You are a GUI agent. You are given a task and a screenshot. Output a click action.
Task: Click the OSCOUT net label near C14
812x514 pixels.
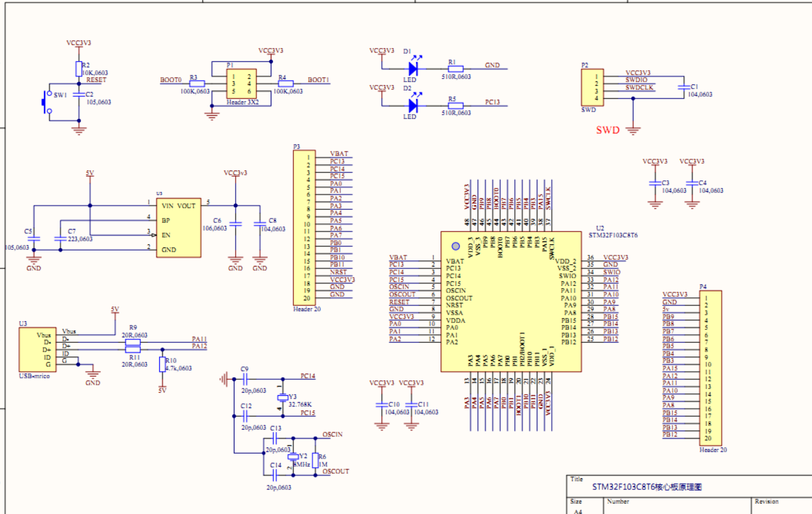point(336,472)
